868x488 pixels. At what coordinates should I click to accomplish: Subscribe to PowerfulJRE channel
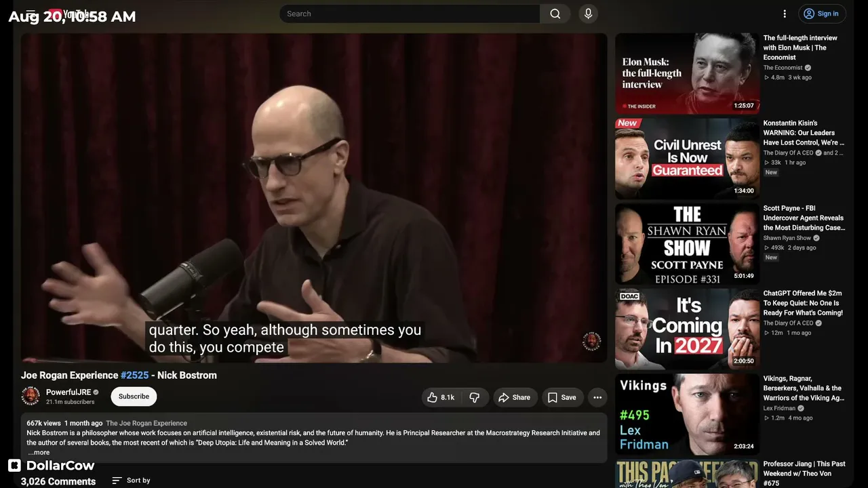click(x=134, y=396)
